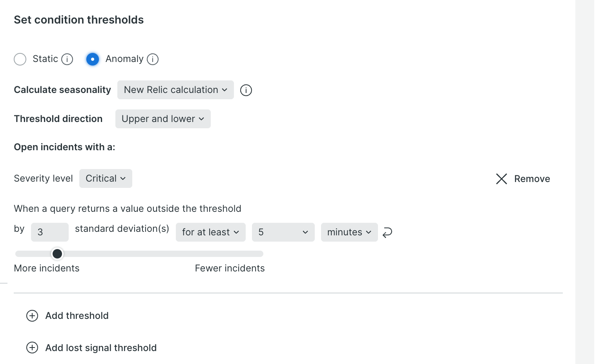595x364 pixels.
Task: Click the plus icon beside Add lost signal threshold
Action: point(32,348)
